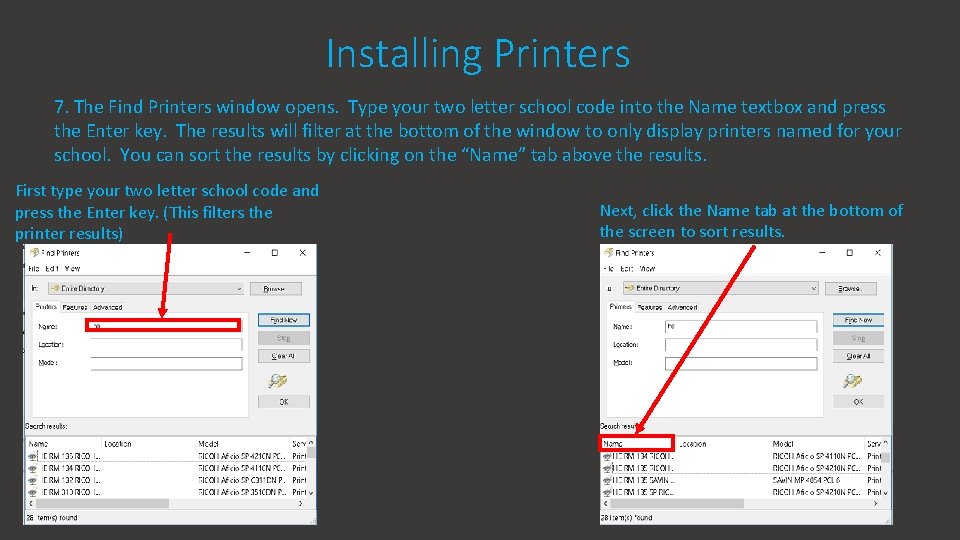960x540 pixels.
Task: Click the Find Now button in the right window
Action: click(x=858, y=320)
